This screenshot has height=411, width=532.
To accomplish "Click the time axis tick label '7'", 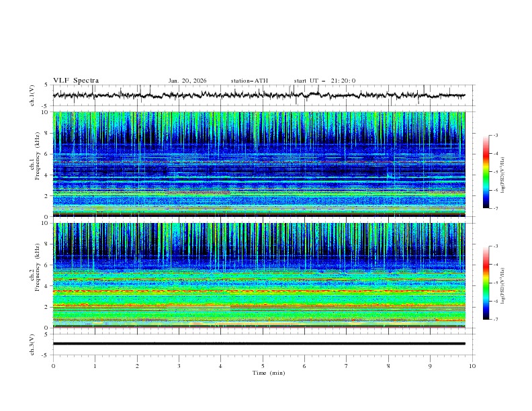I will point(347,366).
